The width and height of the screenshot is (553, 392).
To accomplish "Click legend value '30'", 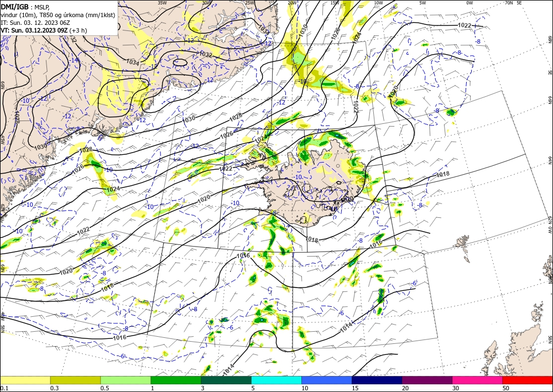I will pos(456,388).
